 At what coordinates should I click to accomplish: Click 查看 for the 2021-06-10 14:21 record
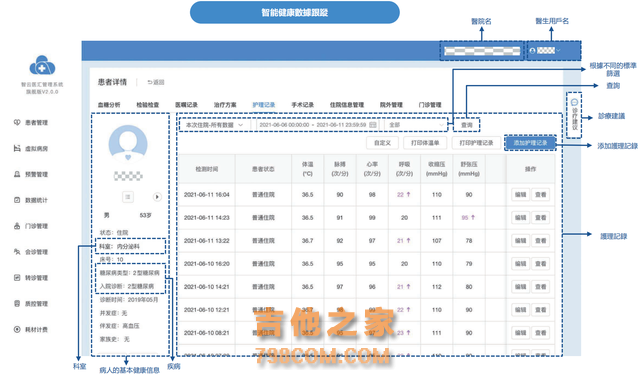pos(541,287)
